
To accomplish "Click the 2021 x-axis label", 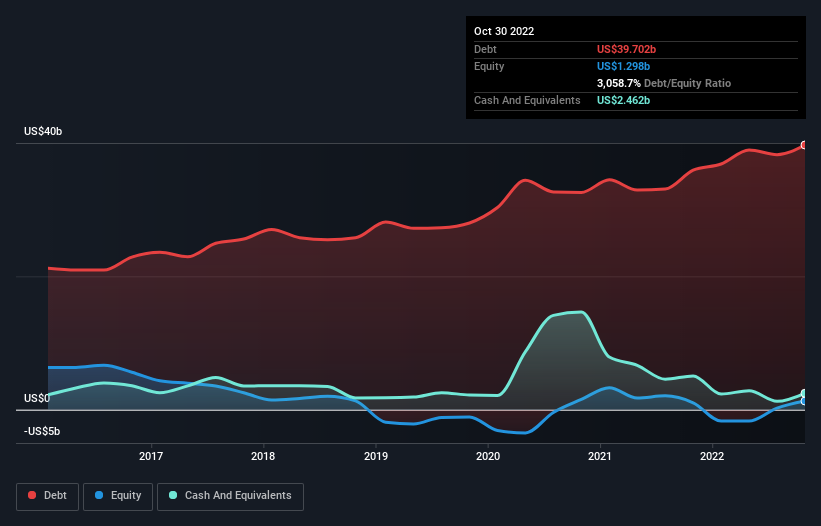I will tap(600, 456).
